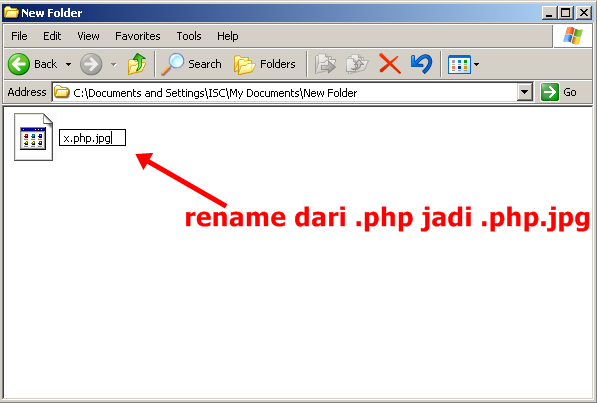Viewport: 597px width, 403px height.
Task: Maximize the New Folder window
Action: point(566,13)
